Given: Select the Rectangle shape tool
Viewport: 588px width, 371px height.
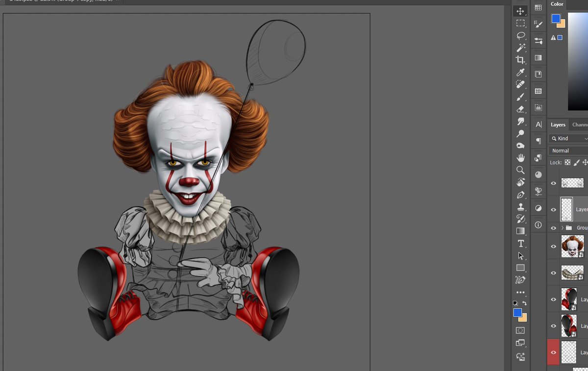Looking at the screenshot, I should 520,268.
